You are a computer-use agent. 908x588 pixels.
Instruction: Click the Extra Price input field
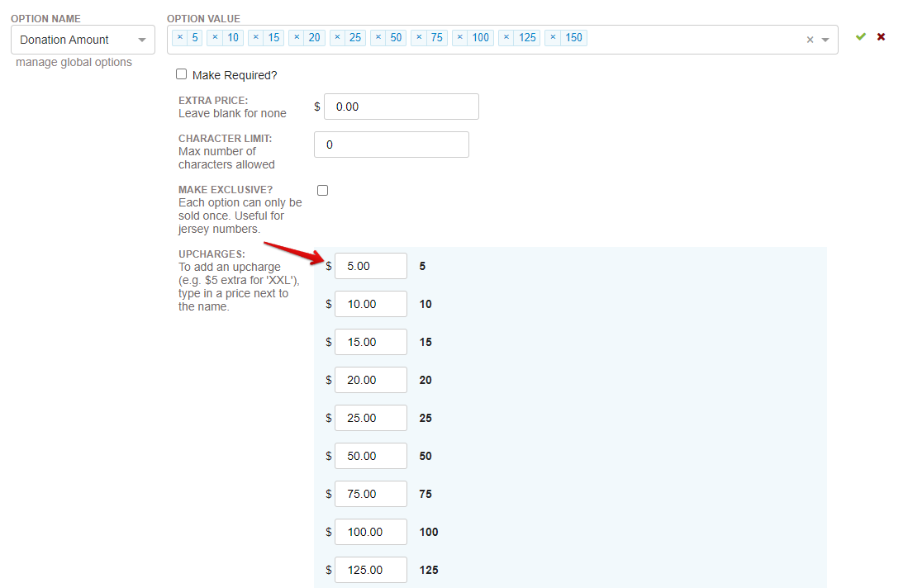click(402, 107)
